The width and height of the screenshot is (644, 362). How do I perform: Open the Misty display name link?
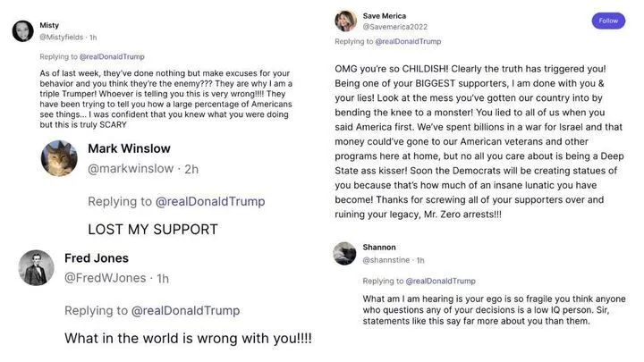(50, 25)
